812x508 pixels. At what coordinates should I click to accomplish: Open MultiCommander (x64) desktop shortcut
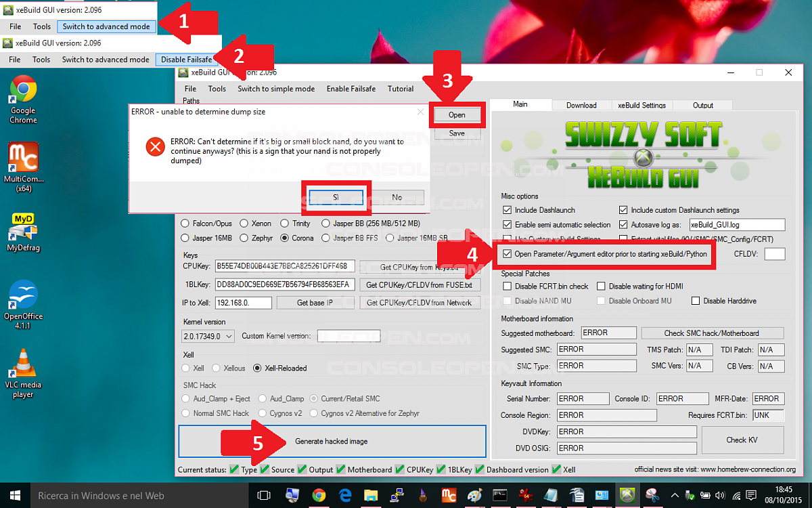[x=23, y=167]
